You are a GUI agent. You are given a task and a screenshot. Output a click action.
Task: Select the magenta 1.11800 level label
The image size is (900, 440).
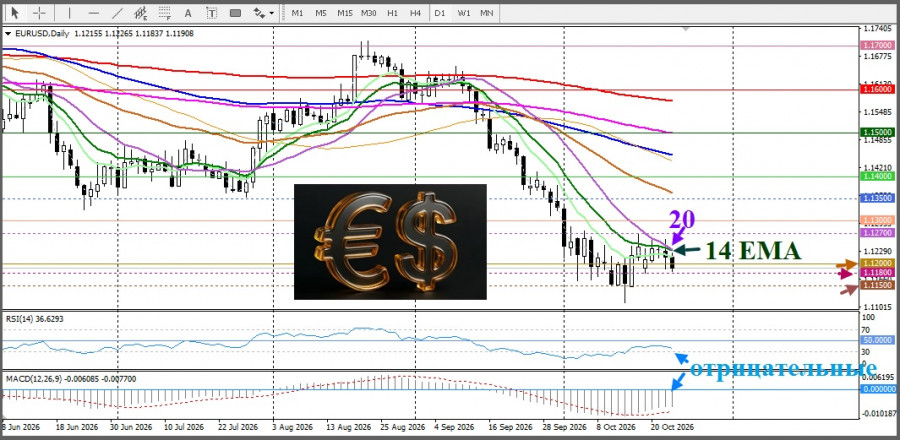pos(876,272)
